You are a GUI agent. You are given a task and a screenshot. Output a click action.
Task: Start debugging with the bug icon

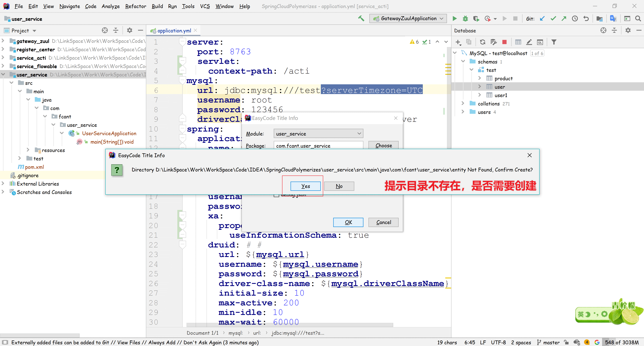(x=465, y=18)
